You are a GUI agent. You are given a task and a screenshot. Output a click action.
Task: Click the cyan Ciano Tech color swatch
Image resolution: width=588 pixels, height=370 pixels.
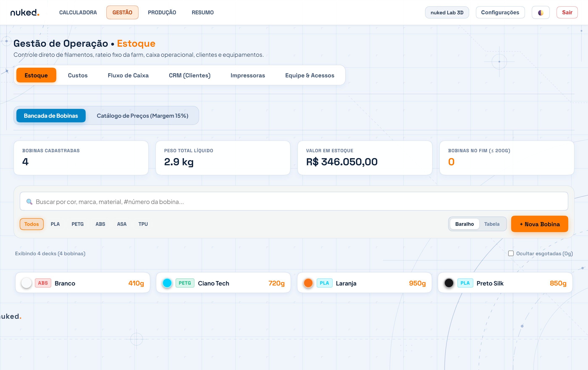[x=167, y=283]
